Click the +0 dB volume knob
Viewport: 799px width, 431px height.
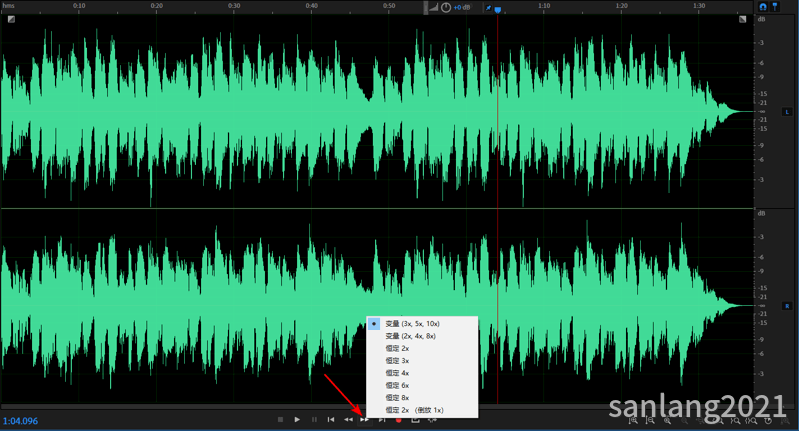(x=446, y=8)
